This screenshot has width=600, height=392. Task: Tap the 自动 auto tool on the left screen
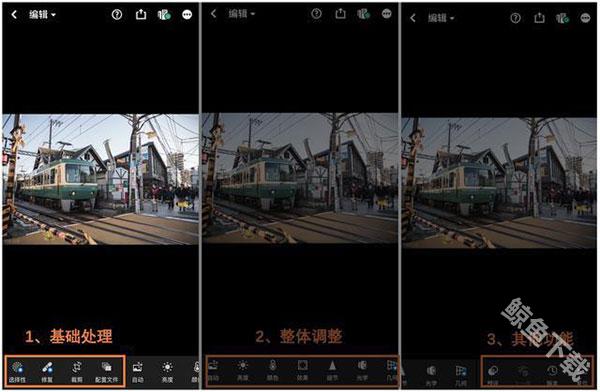pos(137,373)
